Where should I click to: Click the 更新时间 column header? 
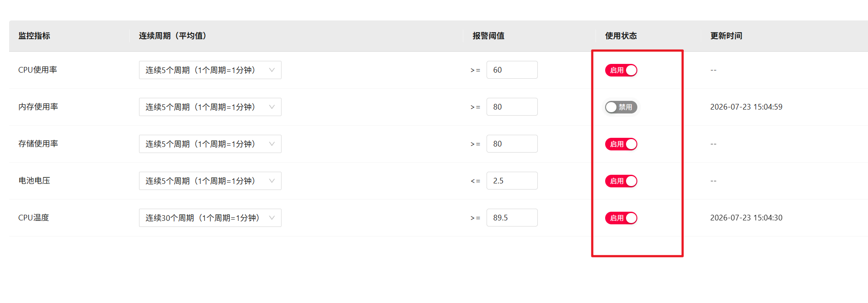[x=726, y=36]
